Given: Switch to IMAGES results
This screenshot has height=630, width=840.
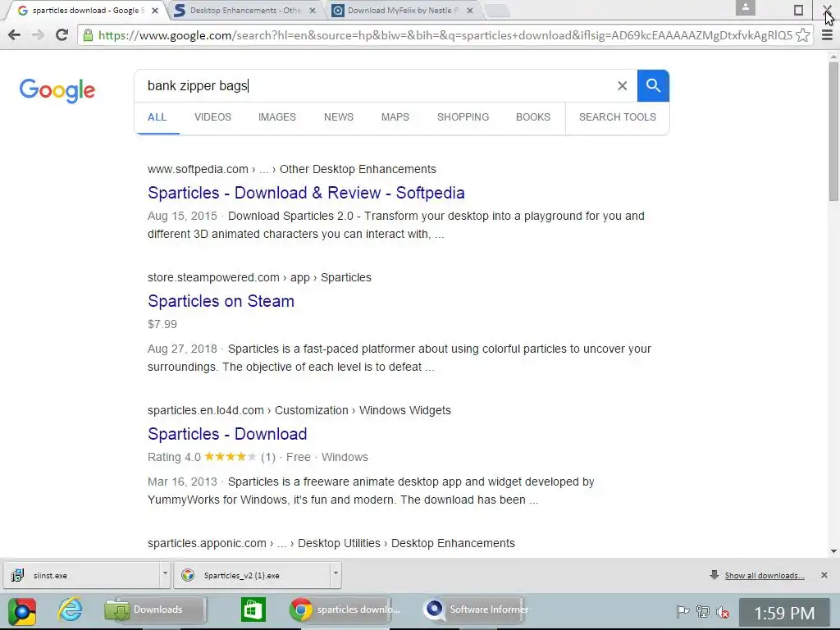Looking at the screenshot, I should coord(277,116).
